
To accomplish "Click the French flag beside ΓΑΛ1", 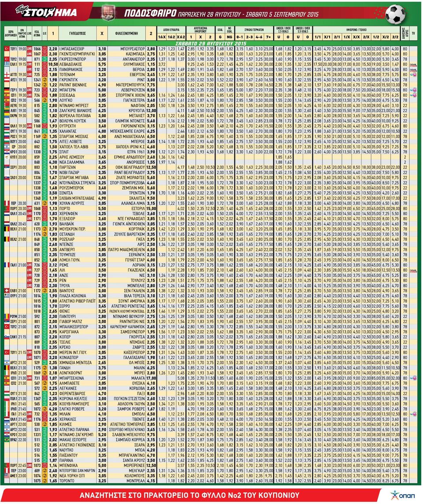I will click(7, 265).
